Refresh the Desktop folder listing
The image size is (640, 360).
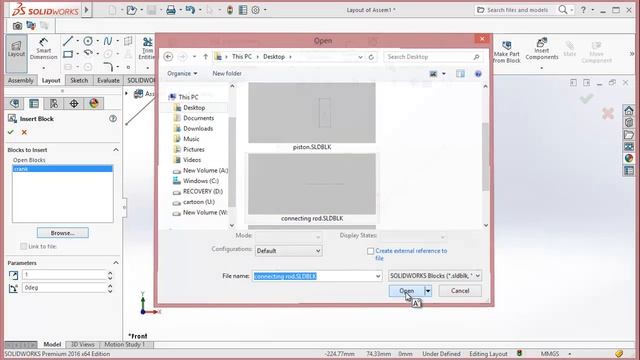[x=371, y=57]
